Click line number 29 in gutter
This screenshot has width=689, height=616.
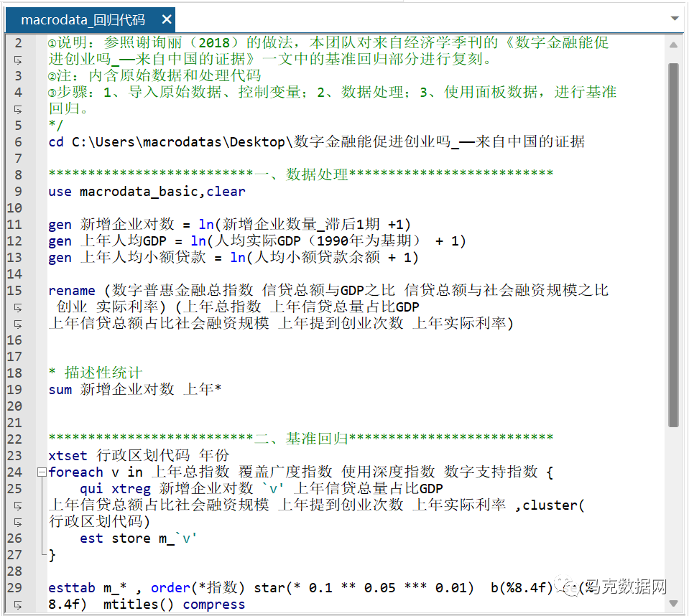[14, 587]
